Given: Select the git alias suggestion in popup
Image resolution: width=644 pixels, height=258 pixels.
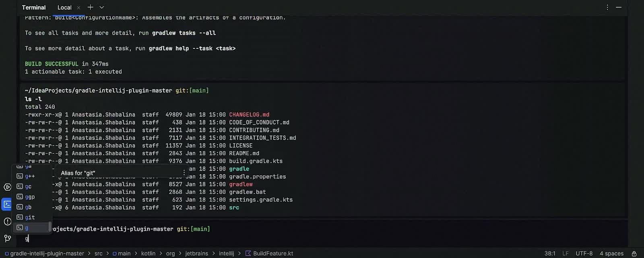Looking at the screenshot, I should tap(30, 217).
